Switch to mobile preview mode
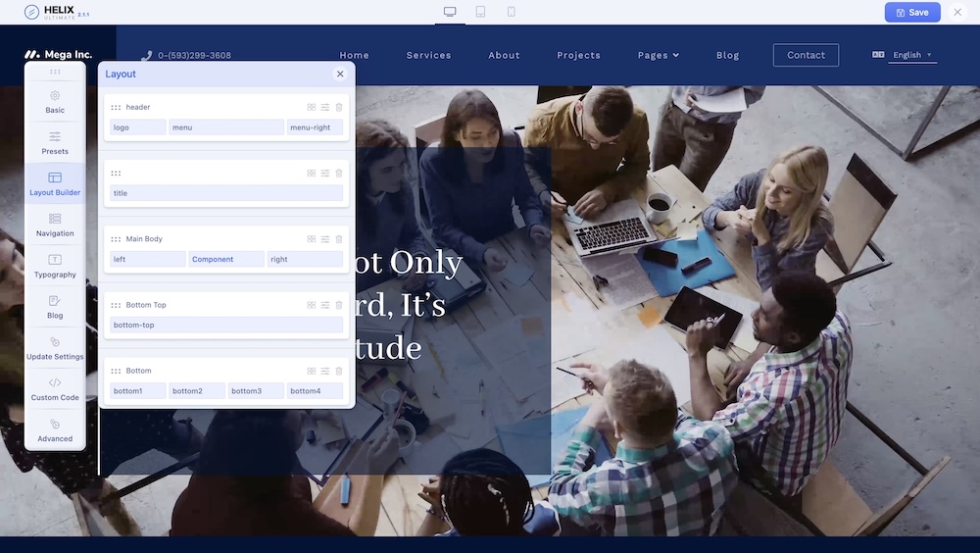980x553 pixels. 511,12
